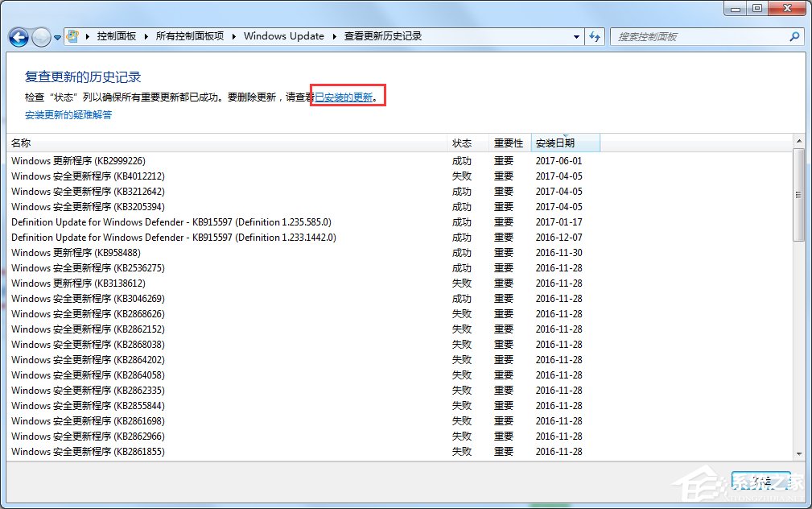This screenshot has width=812, height=509.
Task: Refresh the update history page
Action: pyautogui.click(x=595, y=36)
